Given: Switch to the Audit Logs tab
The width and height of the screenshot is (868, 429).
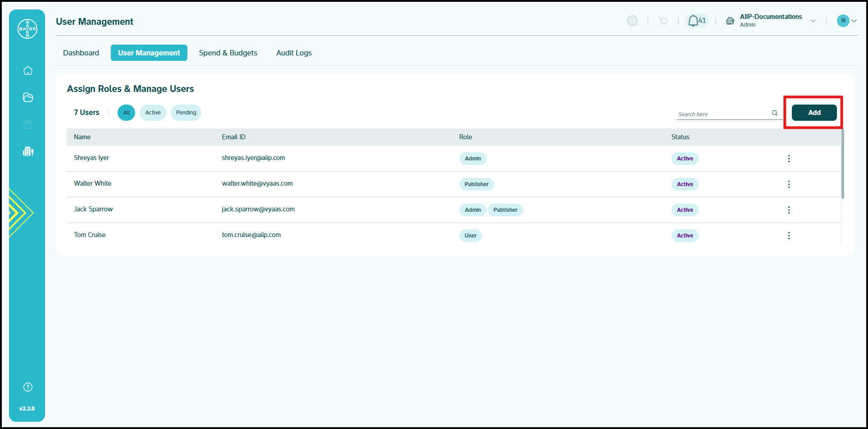Looking at the screenshot, I should click(294, 53).
